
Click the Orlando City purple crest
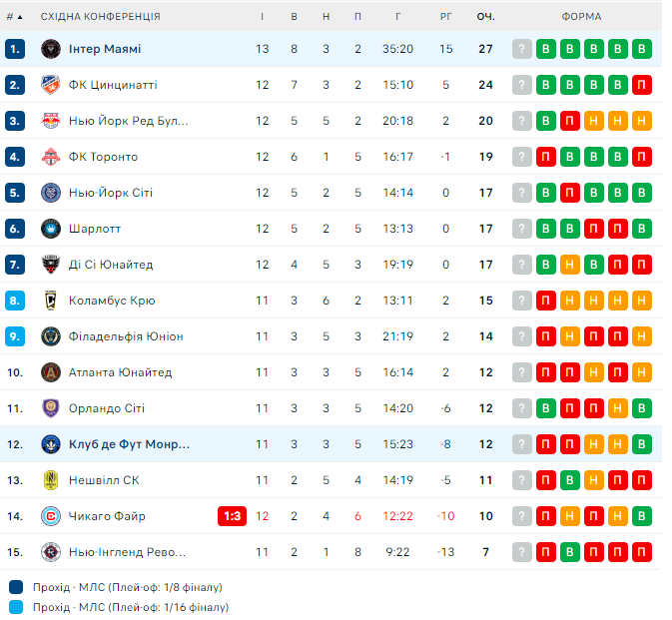pyautogui.click(x=50, y=408)
